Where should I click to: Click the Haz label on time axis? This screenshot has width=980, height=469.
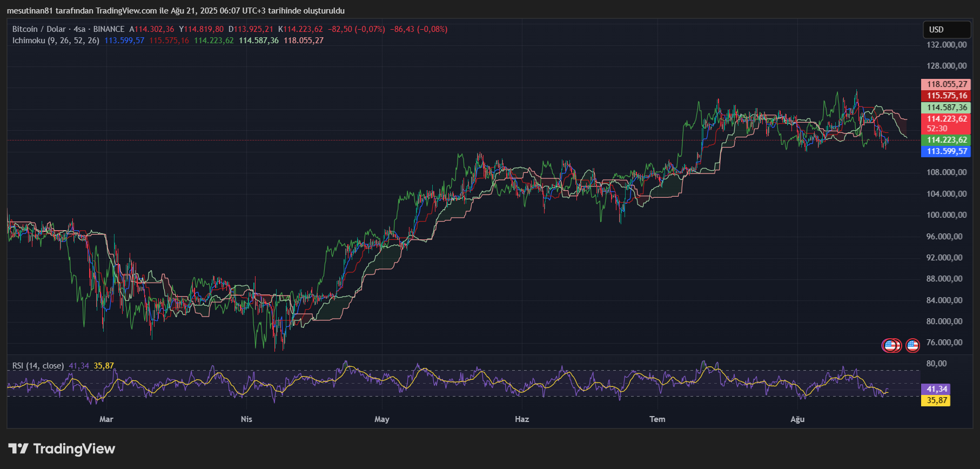[x=522, y=419]
